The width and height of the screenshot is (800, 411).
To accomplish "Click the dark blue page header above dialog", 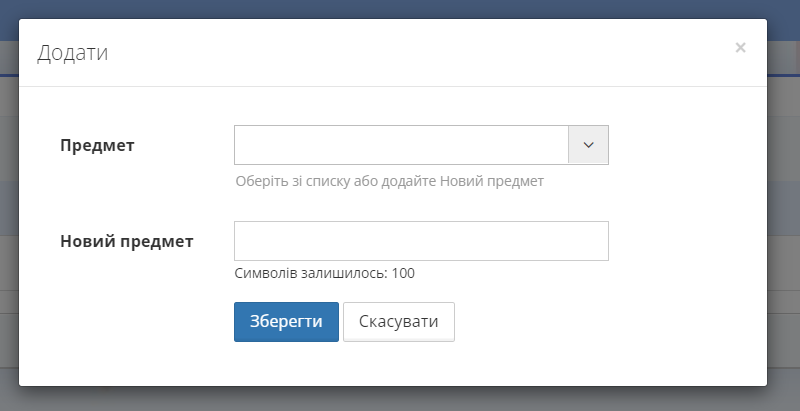I will [x=400, y=9].
